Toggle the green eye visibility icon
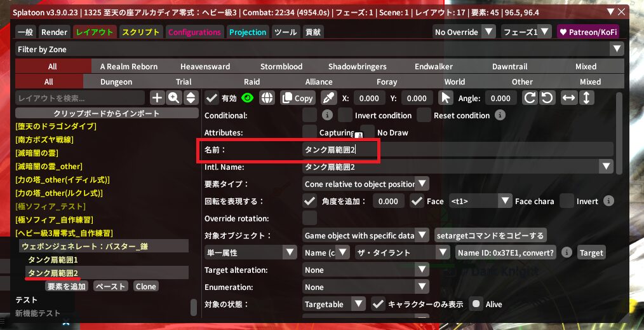The width and height of the screenshot is (644, 330). coord(248,98)
